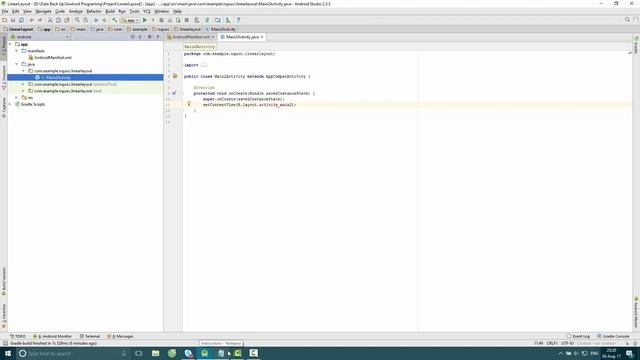The image size is (640, 360).
Task: Click the scroll from source target icon
Action: [133, 37]
